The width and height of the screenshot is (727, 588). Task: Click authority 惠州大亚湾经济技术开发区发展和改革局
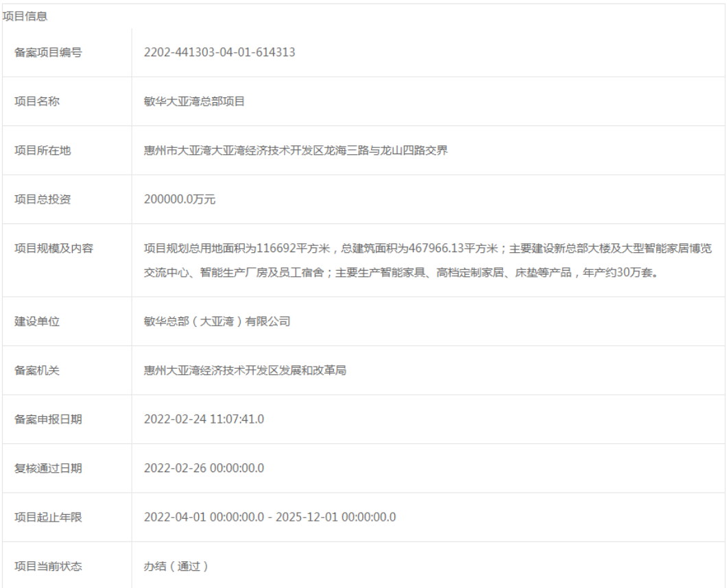tap(245, 371)
